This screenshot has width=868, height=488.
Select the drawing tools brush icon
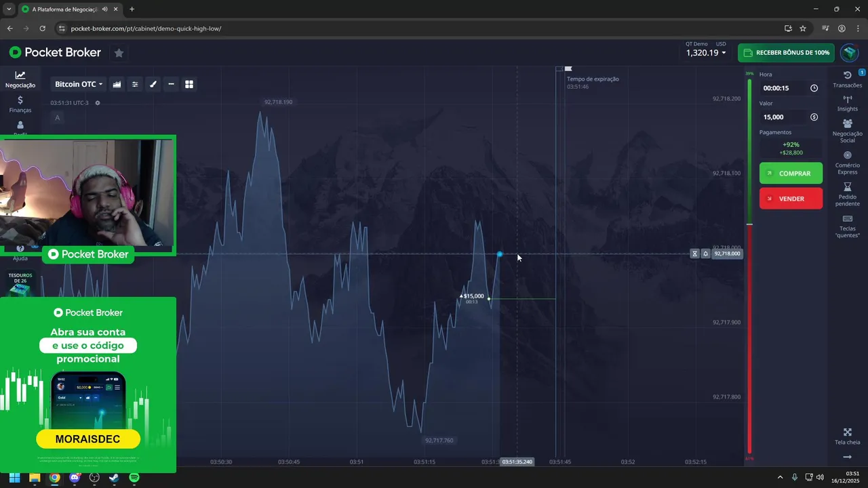(x=153, y=84)
